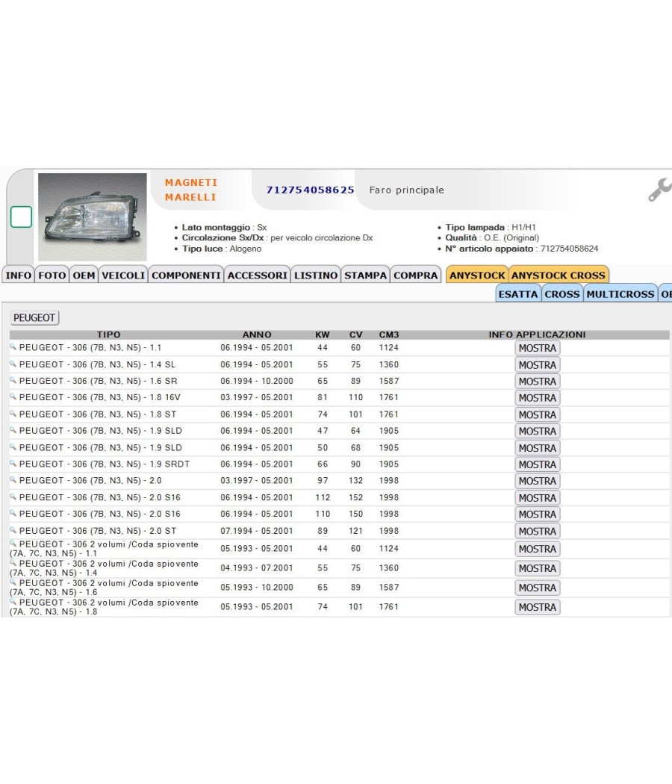Click magnifier icon beside 306 2.0 S16 112 KW
Image resolution: width=672 pixels, height=784 pixels.
pos(13,497)
